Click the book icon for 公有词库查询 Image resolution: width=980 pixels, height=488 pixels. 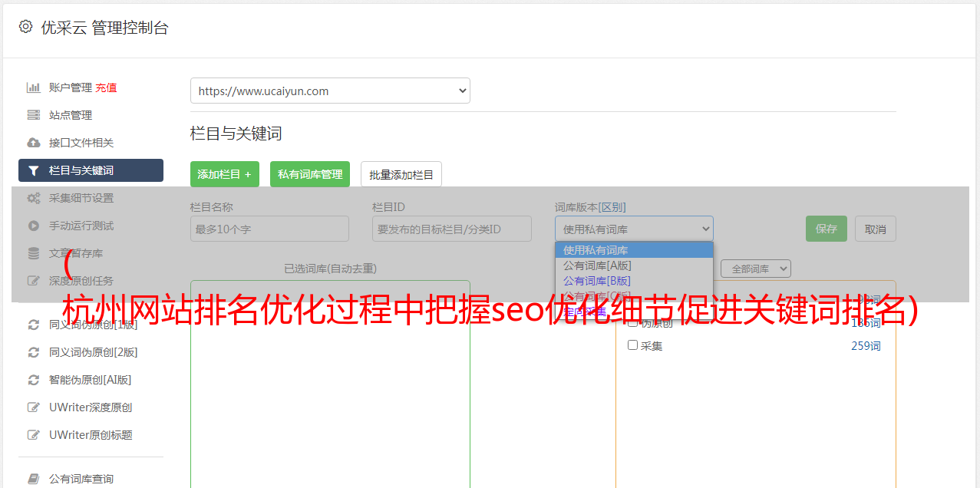click(33, 479)
